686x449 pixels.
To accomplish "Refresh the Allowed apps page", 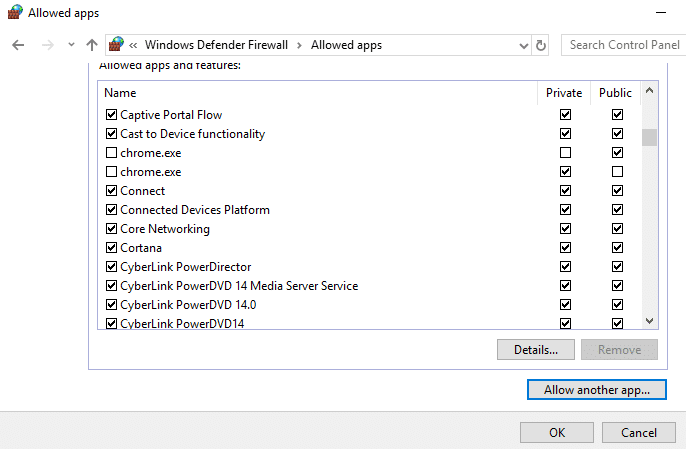I will pyautogui.click(x=541, y=45).
